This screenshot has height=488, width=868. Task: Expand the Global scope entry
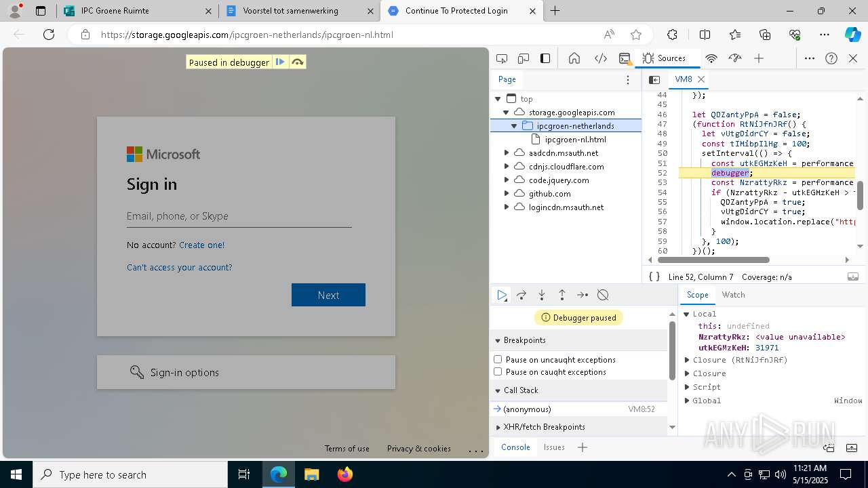pos(687,401)
